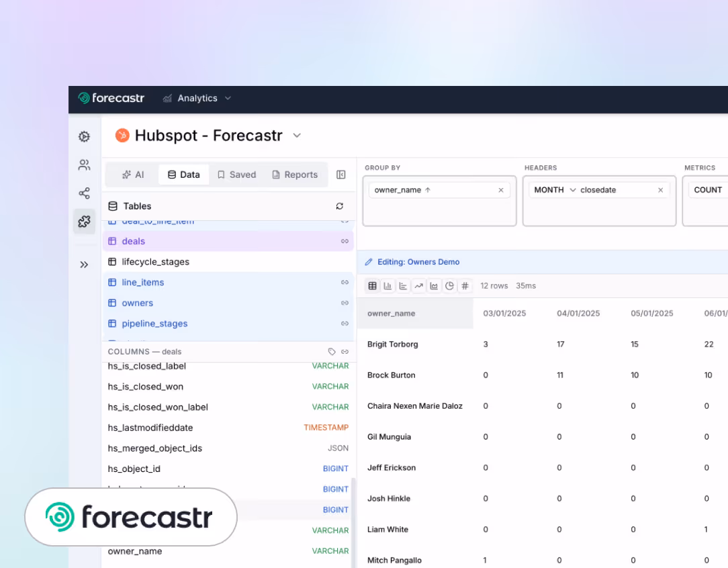Switch to the Saved tab
Viewport: 728px width, 568px height.
click(237, 175)
